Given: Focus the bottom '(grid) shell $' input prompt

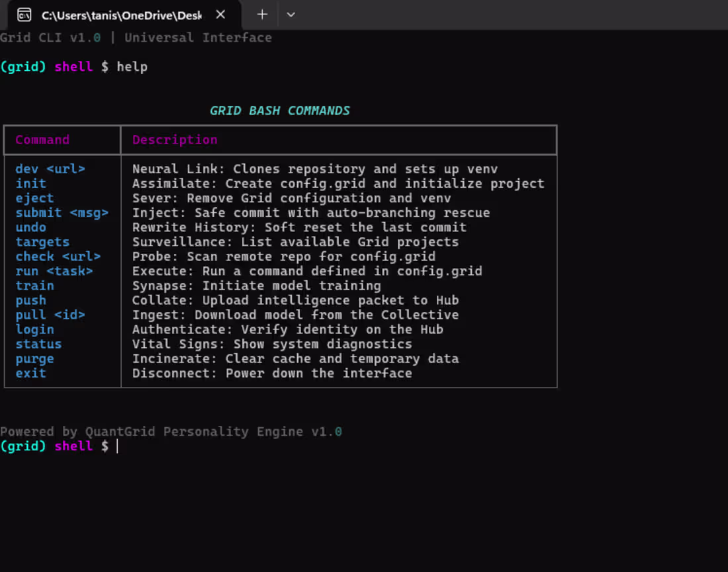Looking at the screenshot, I should [x=60, y=446].
